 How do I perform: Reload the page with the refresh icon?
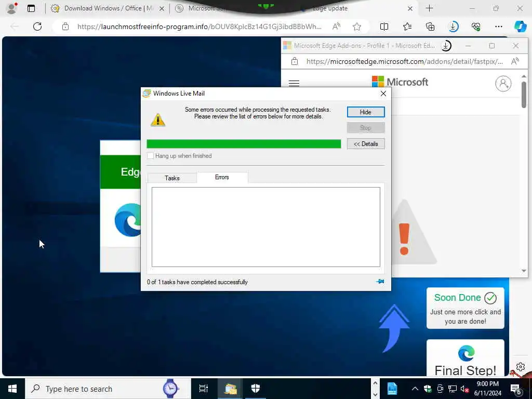point(37,26)
